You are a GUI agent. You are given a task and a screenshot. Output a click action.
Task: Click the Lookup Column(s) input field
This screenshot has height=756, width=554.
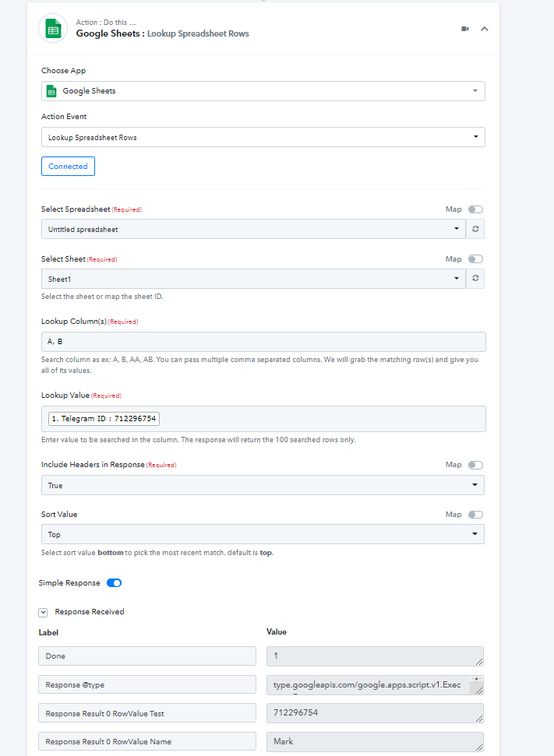pyautogui.click(x=263, y=342)
